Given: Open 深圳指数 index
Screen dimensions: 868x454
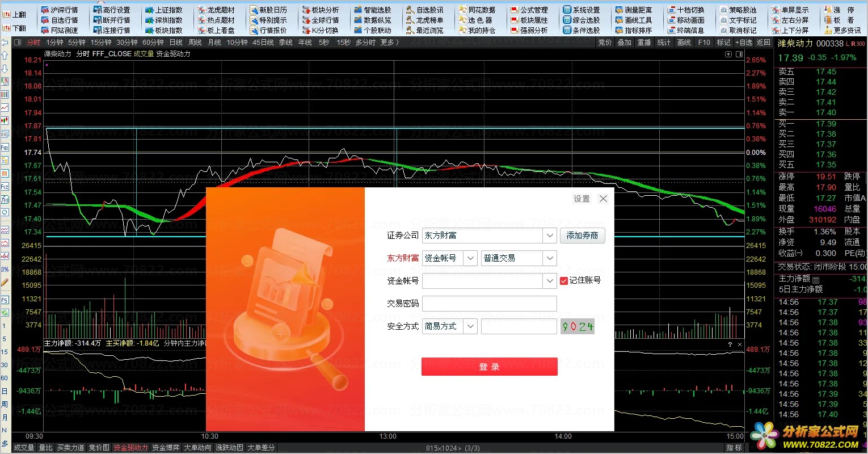Looking at the screenshot, I should click(164, 20).
